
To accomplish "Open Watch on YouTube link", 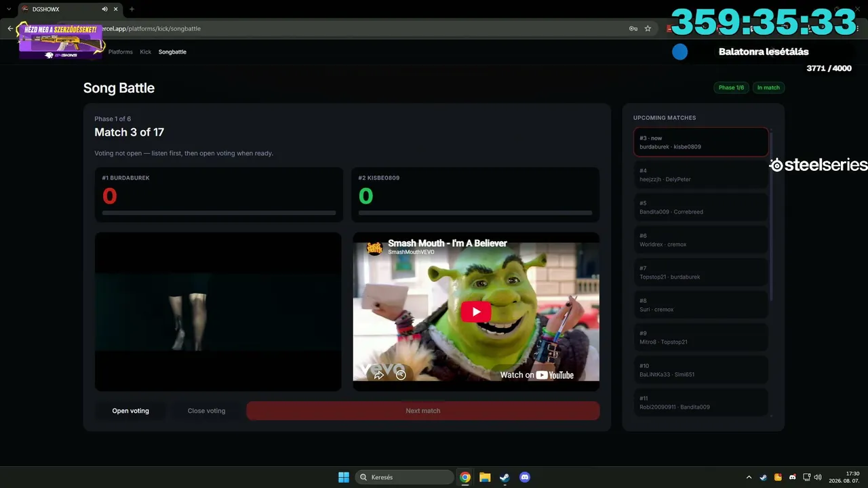I will [x=536, y=375].
